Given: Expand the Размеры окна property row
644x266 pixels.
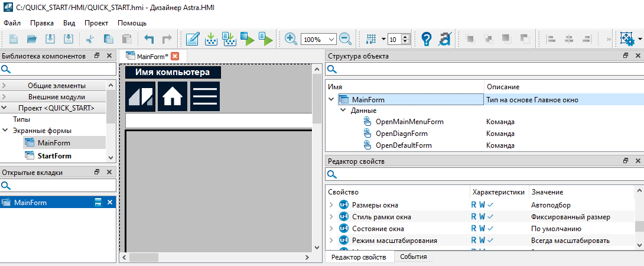Looking at the screenshot, I should click(331, 205).
